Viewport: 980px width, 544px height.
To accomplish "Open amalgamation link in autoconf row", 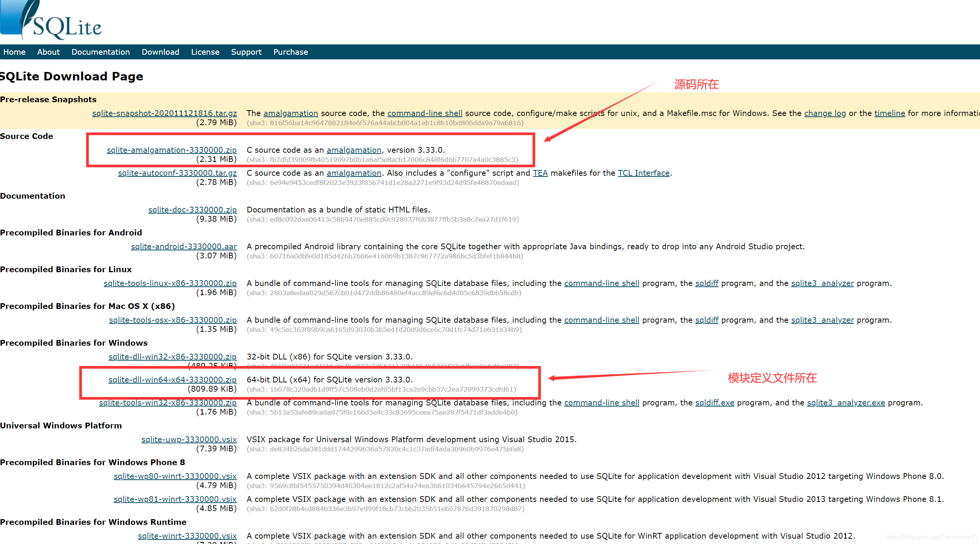I will (x=354, y=173).
